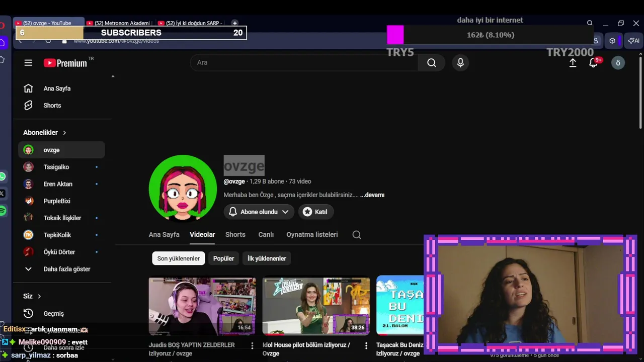Viewport: 644px width, 362px height.
Task: Expand channel description with ...devamı
Action: (372, 195)
